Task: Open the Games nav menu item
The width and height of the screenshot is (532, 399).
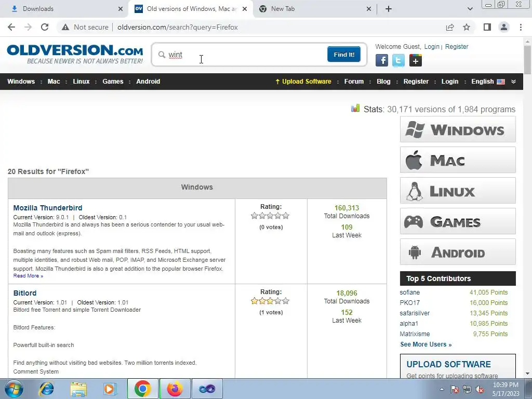Action: pyautogui.click(x=113, y=82)
